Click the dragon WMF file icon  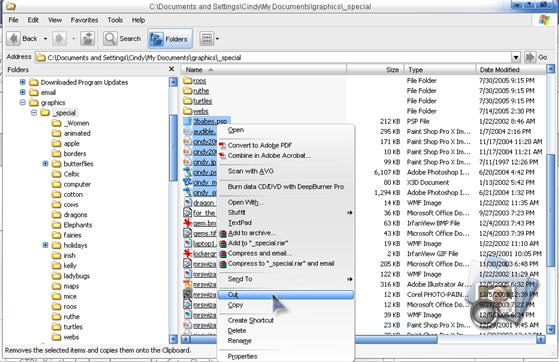pos(188,203)
